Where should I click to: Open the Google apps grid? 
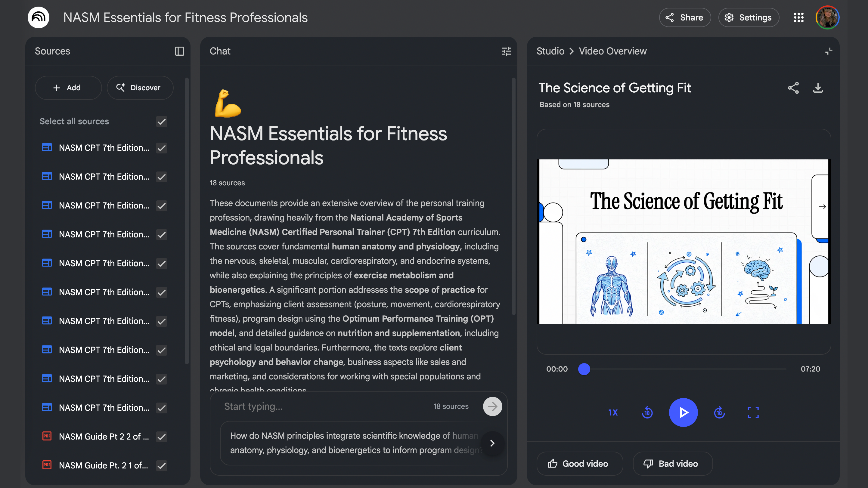[x=798, y=17]
